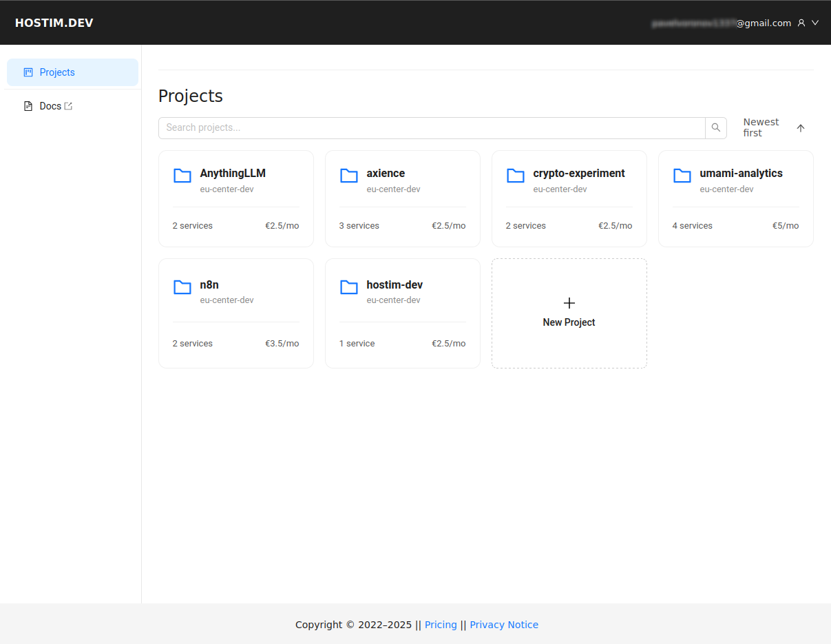Open the hostim-dev project card
This screenshot has width=831, height=644.
pyautogui.click(x=402, y=313)
